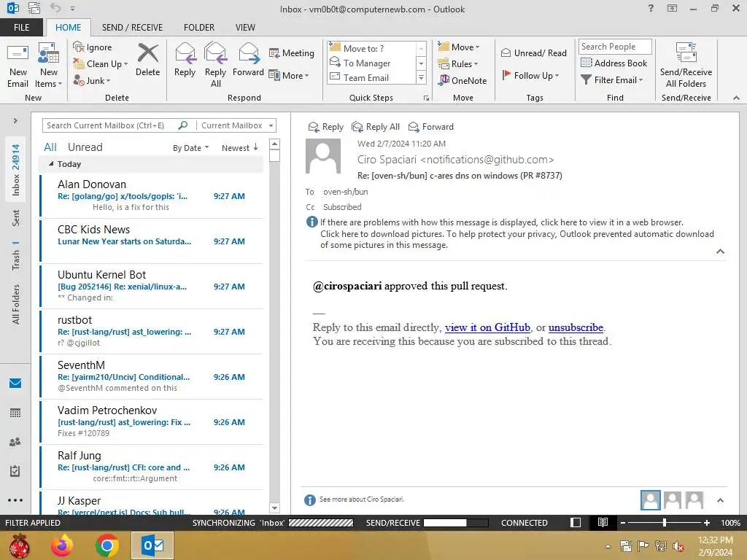Click Forward in the reading pane

click(x=431, y=127)
